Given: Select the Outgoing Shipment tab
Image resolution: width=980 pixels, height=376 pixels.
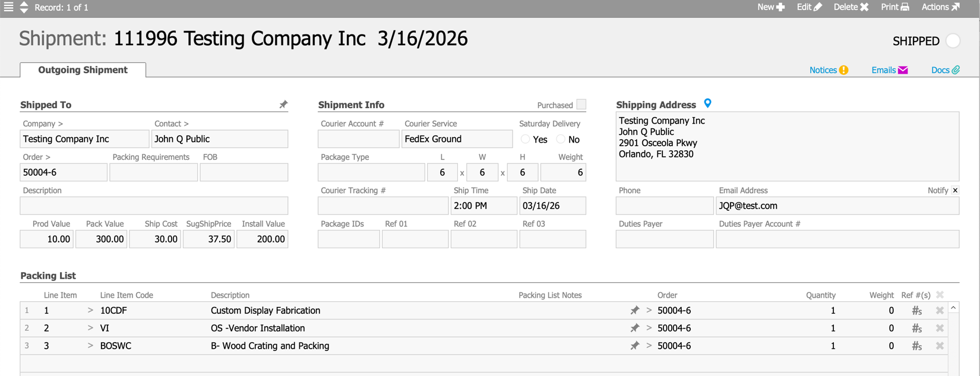Looking at the screenshot, I should (83, 70).
